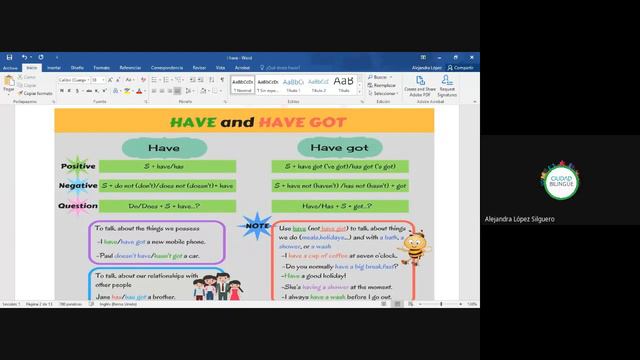
Task: Apply subscript formatting
Action: [x=97, y=91]
